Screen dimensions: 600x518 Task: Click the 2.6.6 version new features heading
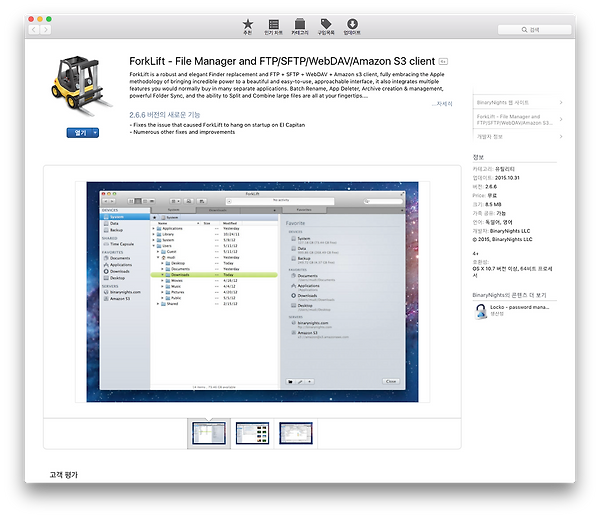point(165,115)
